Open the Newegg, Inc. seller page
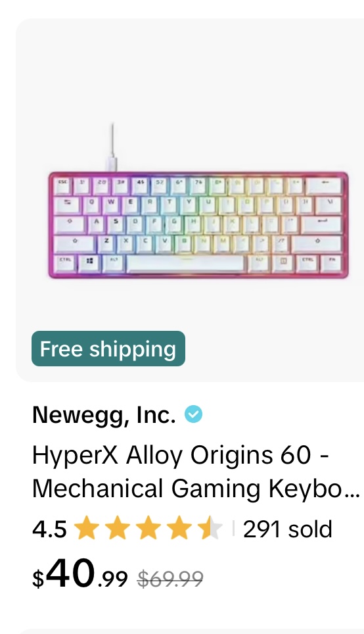Screen dimensions: 364x634 [x=104, y=414]
